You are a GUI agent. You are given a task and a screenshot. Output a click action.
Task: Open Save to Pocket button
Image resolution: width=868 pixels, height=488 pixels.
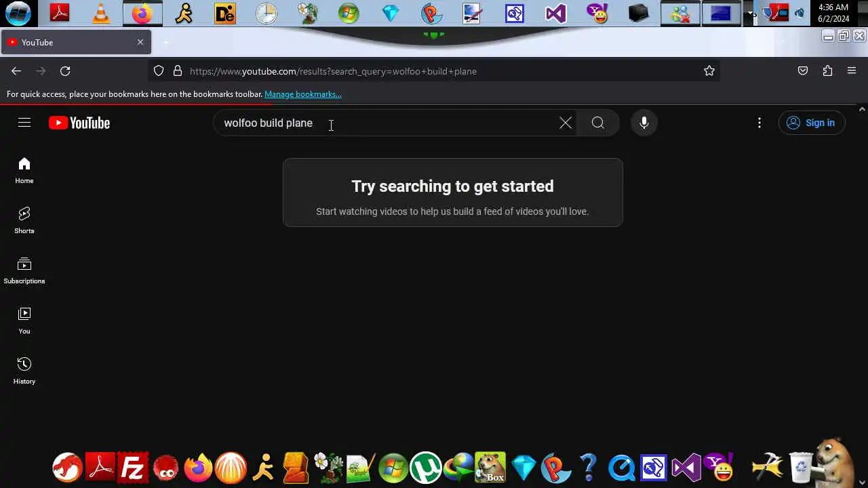coord(803,71)
